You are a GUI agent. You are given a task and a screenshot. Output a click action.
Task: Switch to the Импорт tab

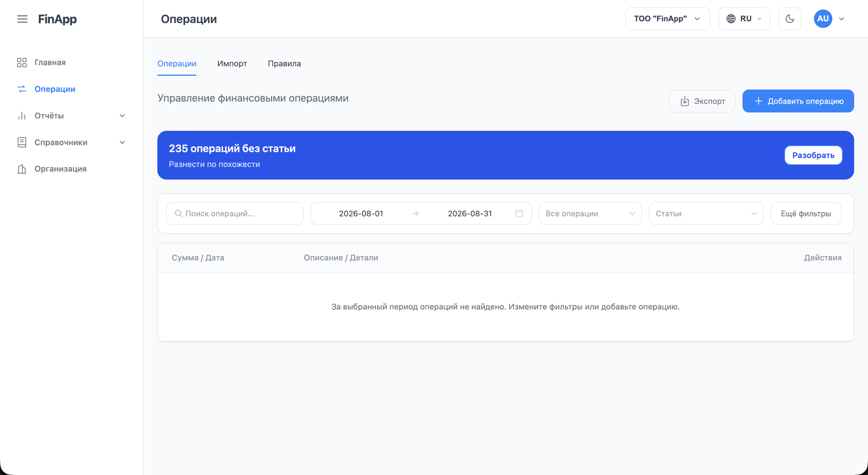pos(232,63)
